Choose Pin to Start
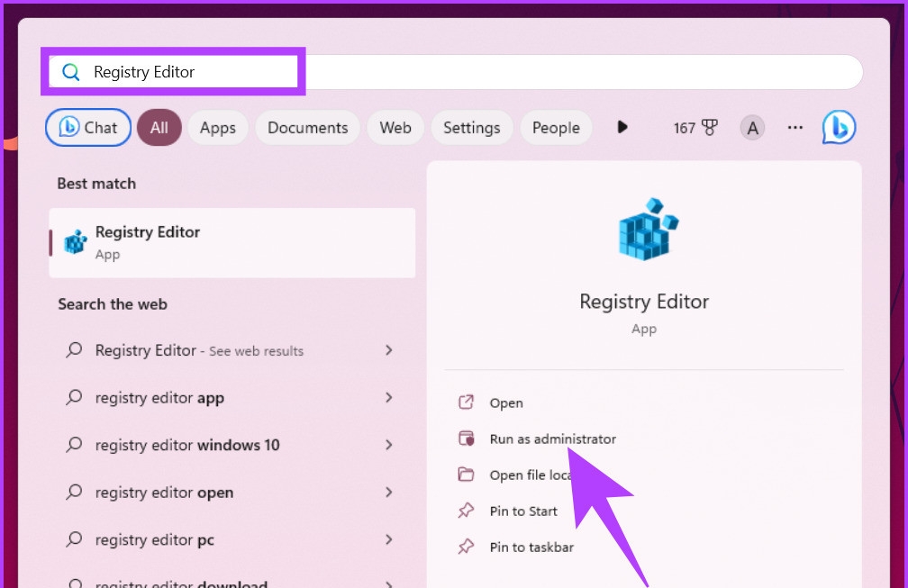Viewport: 908px width, 588px height. (523, 511)
